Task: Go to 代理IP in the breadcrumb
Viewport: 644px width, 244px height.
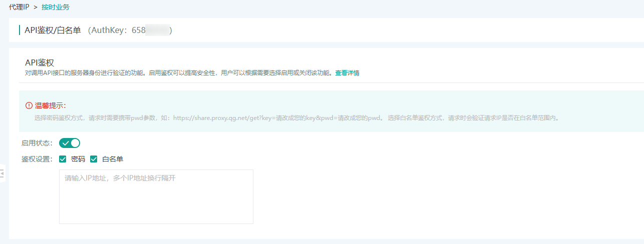Action: [x=19, y=7]
